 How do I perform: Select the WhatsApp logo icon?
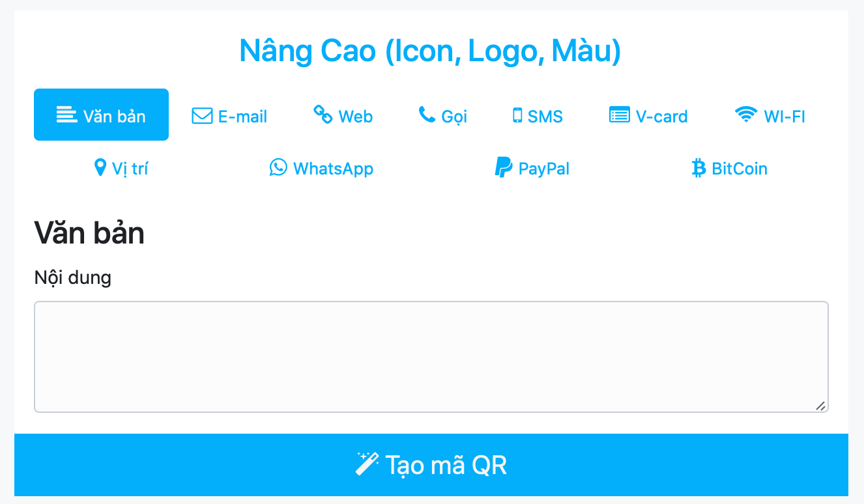coord(278,167)
